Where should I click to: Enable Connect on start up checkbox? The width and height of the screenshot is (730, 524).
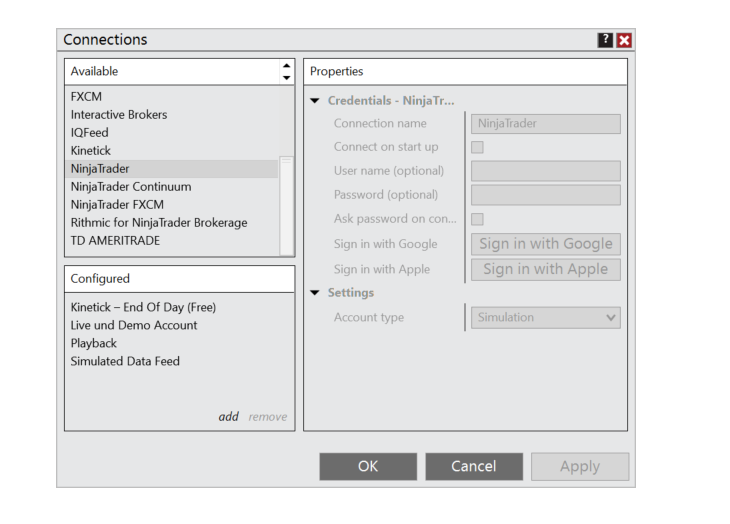(477, 147)
